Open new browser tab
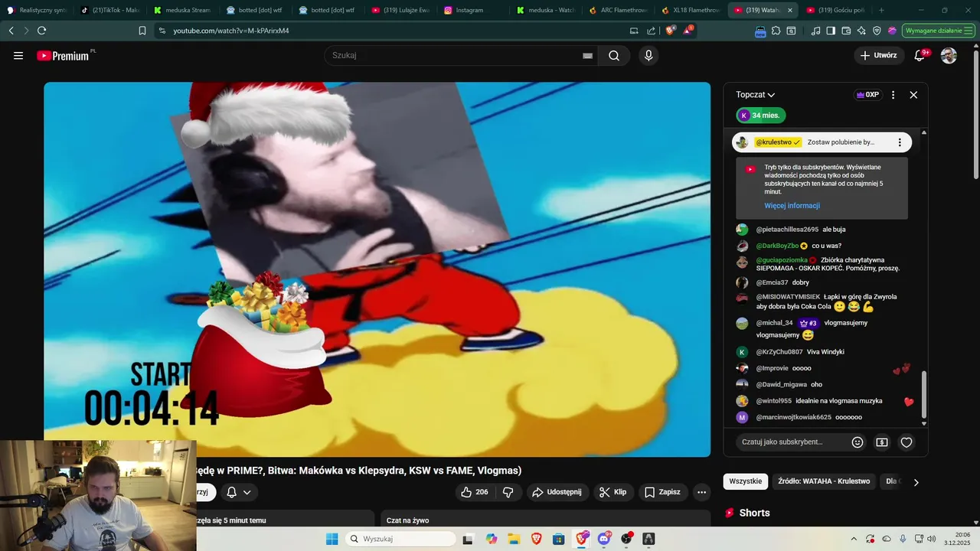This screenshot has width=980, height=551. (x=881, y=10)
